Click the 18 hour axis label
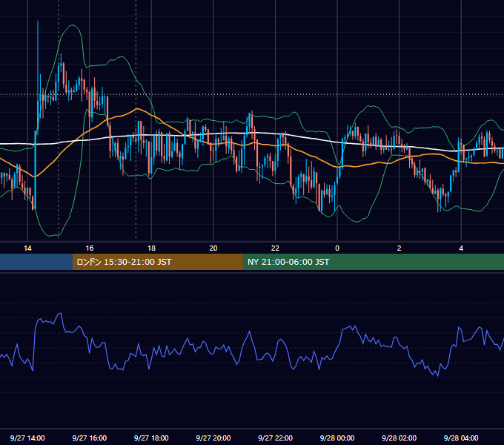 [151, 248]
